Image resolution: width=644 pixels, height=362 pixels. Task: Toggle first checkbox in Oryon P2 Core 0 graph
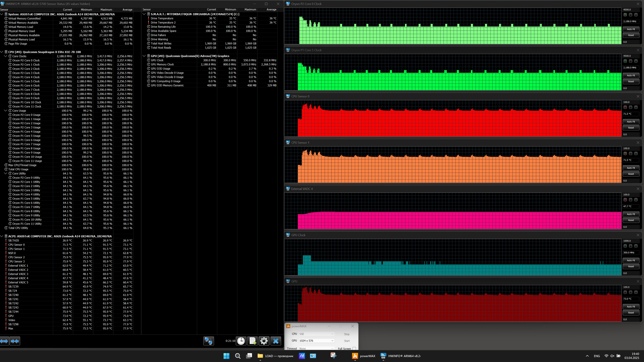(625, 15)
